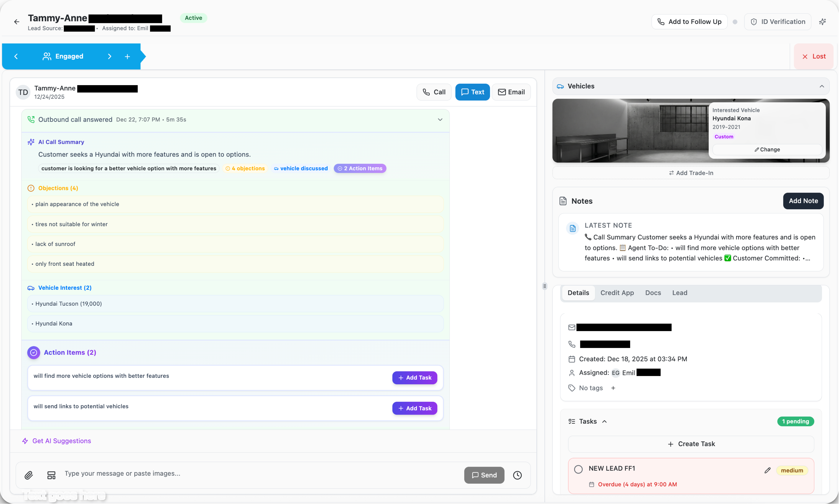Image resolution: width=839 pixels, height=504 pixels.
Task: Expand the Outbound call answered entry
Action: pyautogui.click(x=440, y=120)
